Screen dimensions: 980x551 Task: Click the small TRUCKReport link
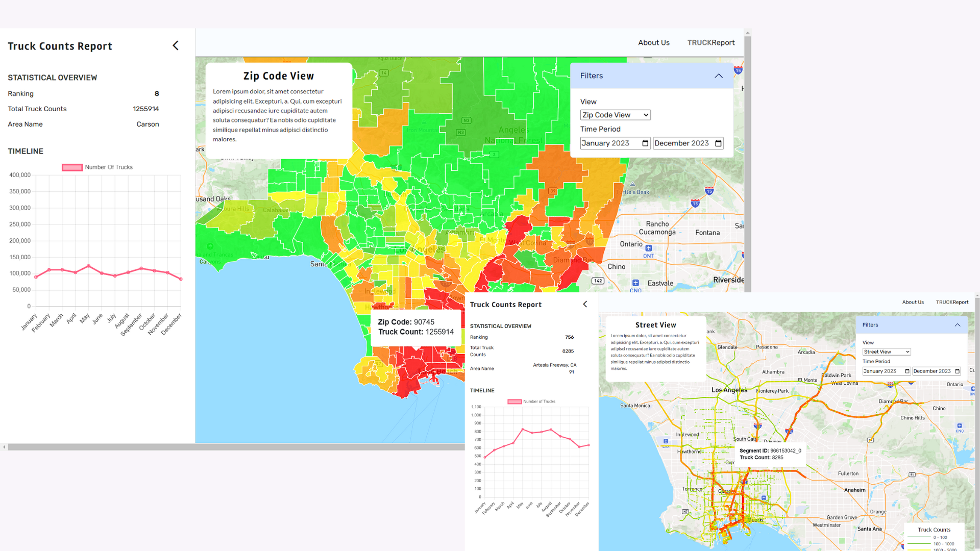pos(952,302)
